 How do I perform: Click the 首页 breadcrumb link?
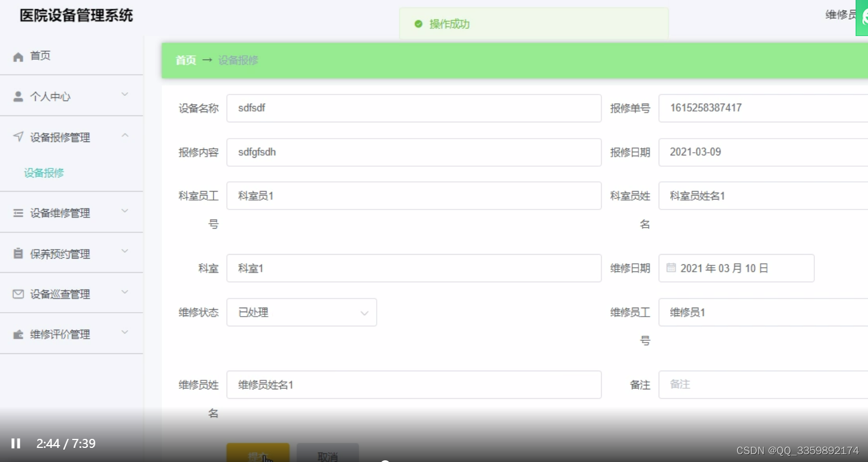[186, 60]
